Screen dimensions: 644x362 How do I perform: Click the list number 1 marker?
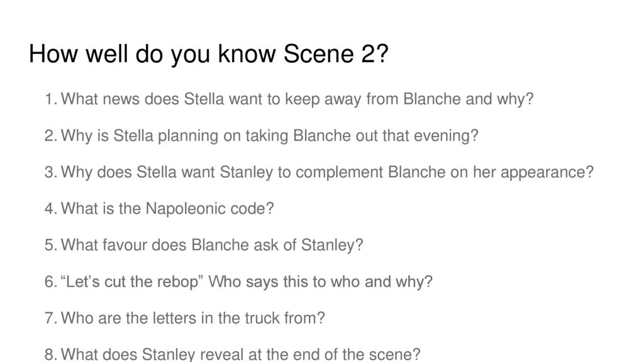pos(50,99)
